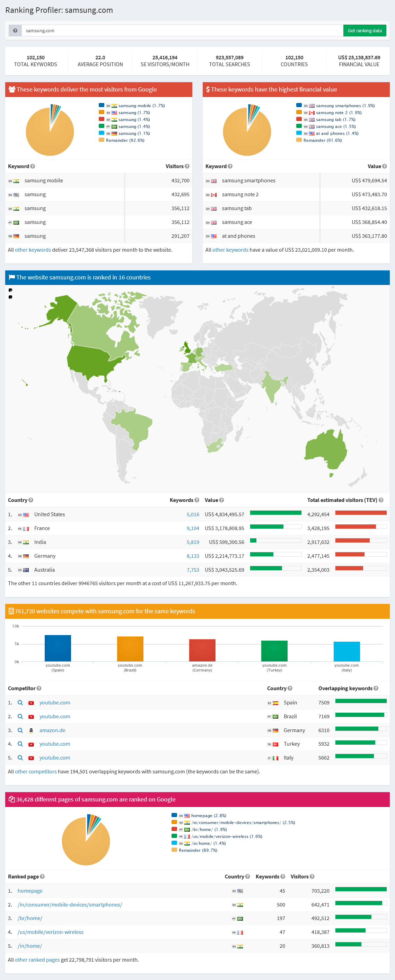
Task: Click help icon beside Keywords header in countries table
Action: (196, 500)
